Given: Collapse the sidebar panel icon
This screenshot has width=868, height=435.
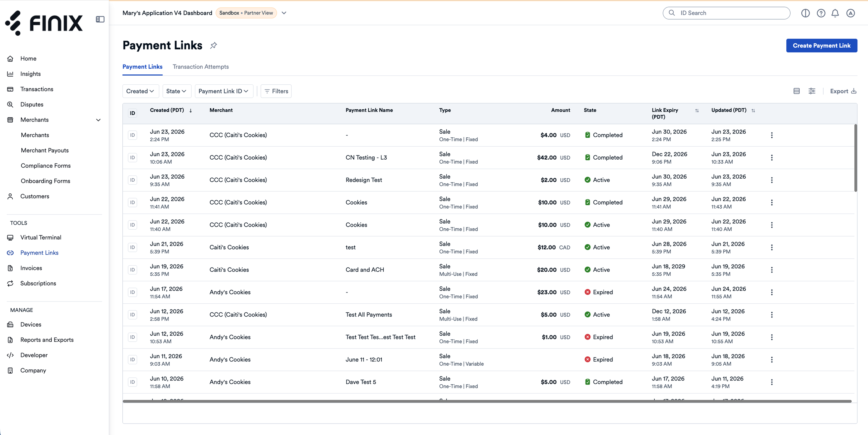Looking at the screenshot, I should pos(100,19).
